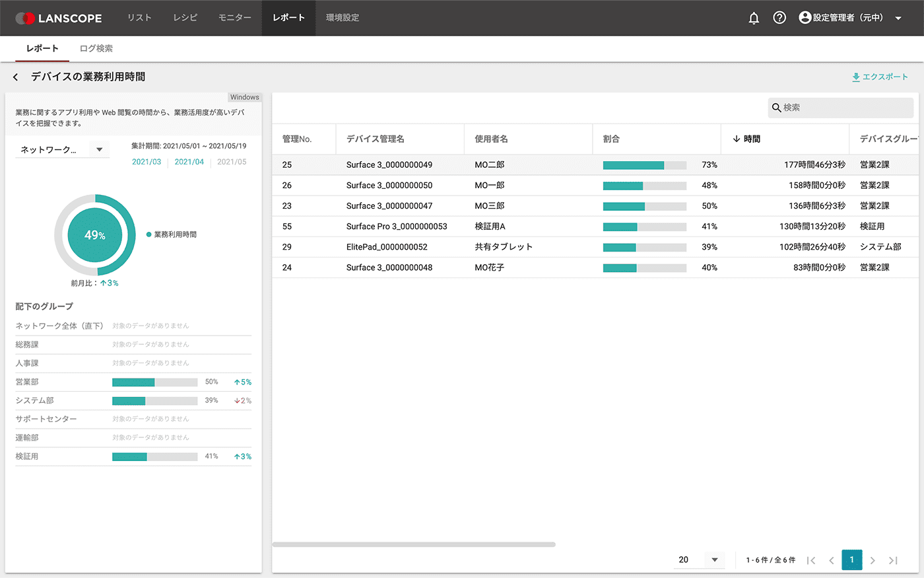The width and height of the screenshot is (924, 578).
Task: Open the help question mark icon
Action: pyautogui.click(x=779, y=18)
